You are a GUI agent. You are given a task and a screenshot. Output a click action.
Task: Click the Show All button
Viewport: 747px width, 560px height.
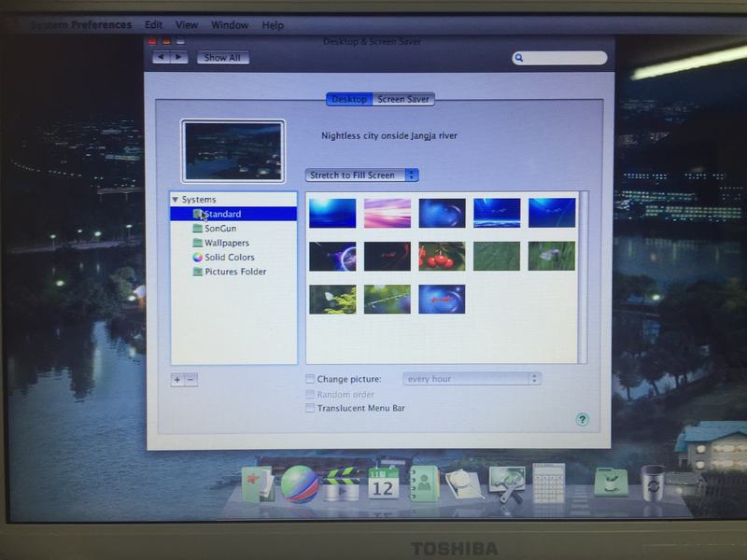(222, 58)
